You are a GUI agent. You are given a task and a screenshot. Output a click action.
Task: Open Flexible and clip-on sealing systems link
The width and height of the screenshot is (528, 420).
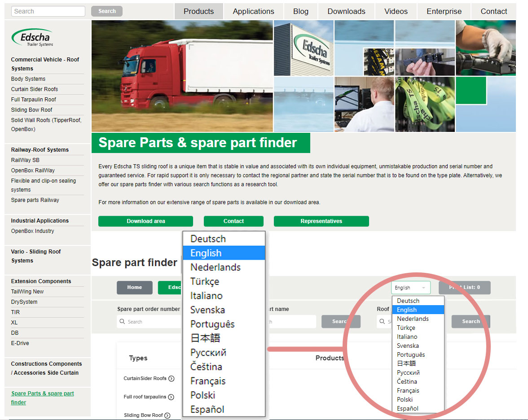[44, 185]
